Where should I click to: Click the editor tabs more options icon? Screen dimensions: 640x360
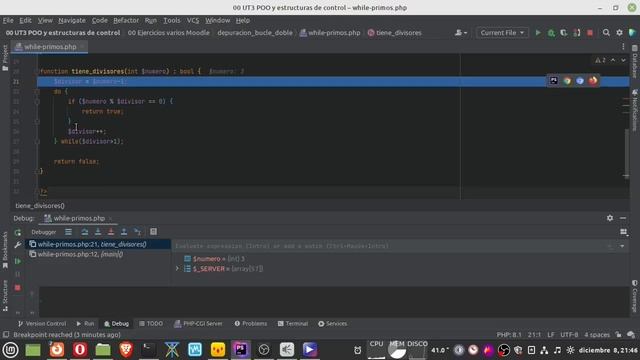623,47
